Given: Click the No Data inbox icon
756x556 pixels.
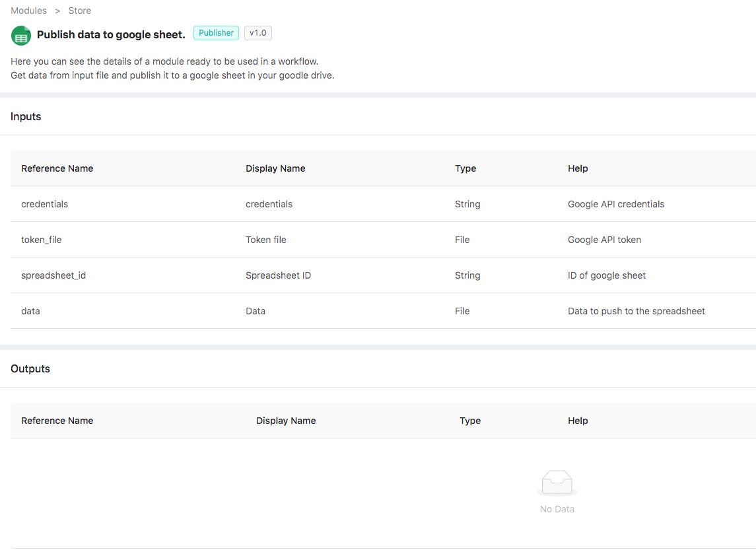Looking at the screenshot, I should [557, 483].
